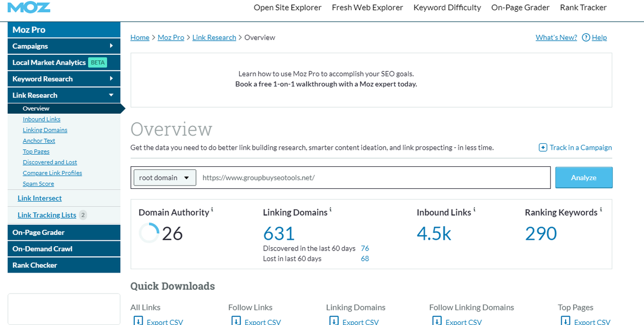Click the Domain Authority info icon

[213, 209]
